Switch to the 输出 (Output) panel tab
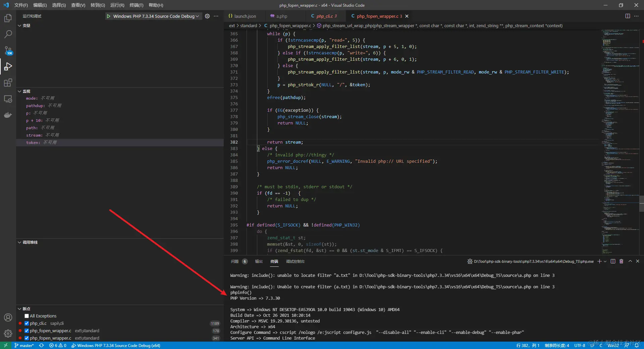The height and width of the screenshot is (349, 644). pos(259,261)
